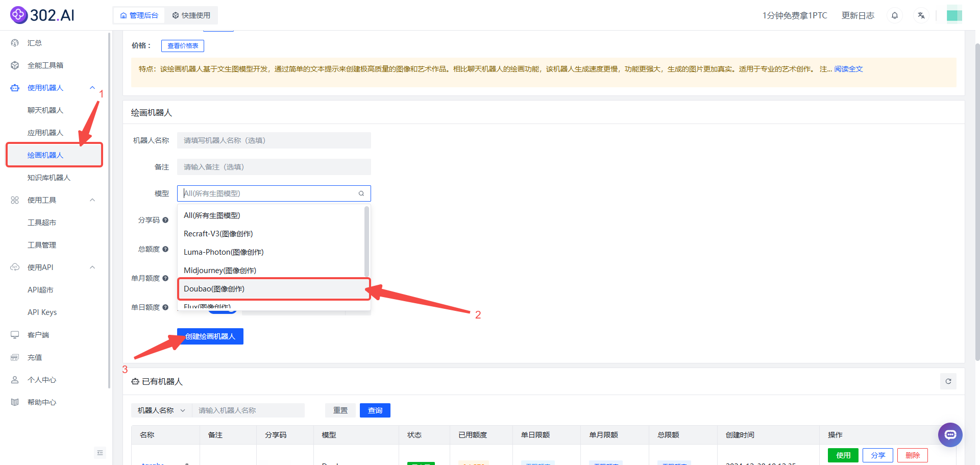Image resolution: width=980 pixels, height=465 pixels.
Task: Open the user avatar menu
Action: coord(954,15)
